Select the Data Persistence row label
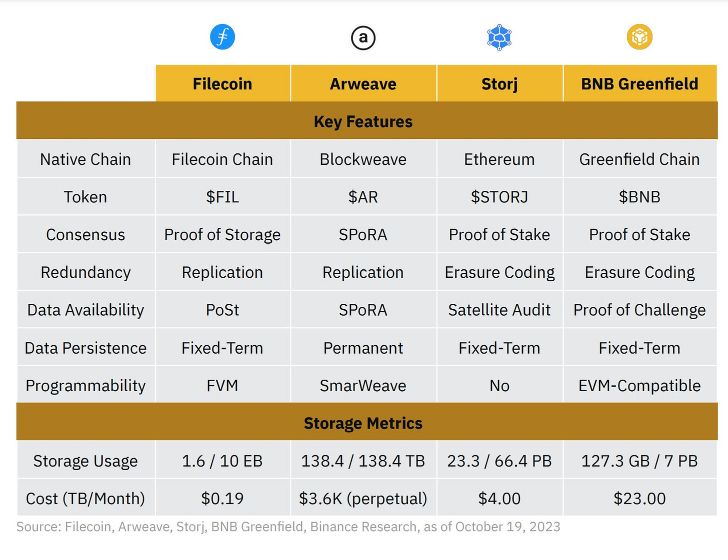Viewport: 728px width, 560px height. coord(86,348)
